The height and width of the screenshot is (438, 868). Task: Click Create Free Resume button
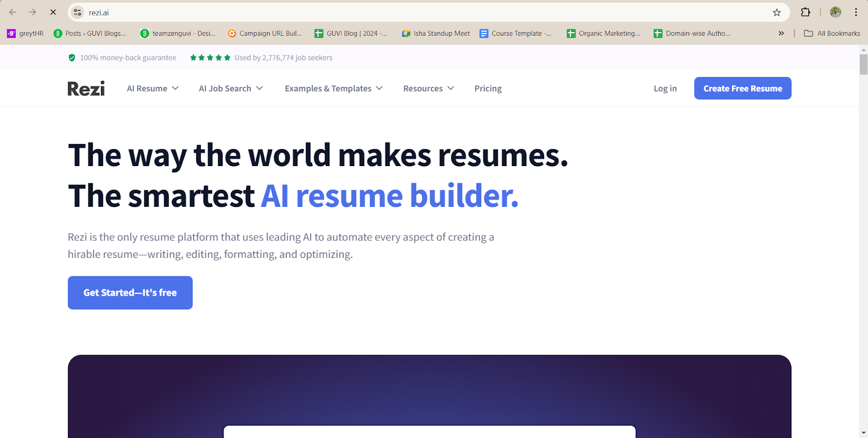tap(743, 88)
